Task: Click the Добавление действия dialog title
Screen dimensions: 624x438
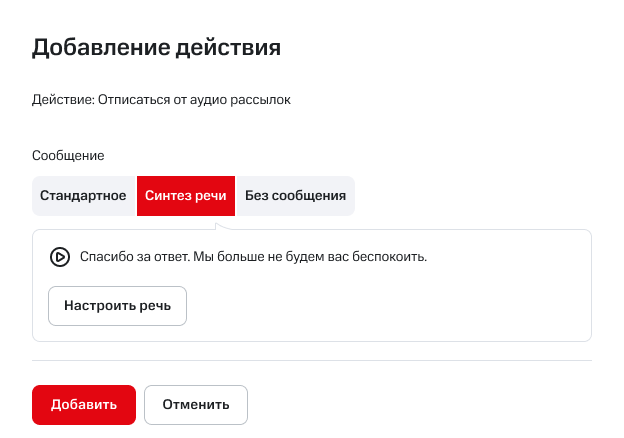Action: point(156,47)
